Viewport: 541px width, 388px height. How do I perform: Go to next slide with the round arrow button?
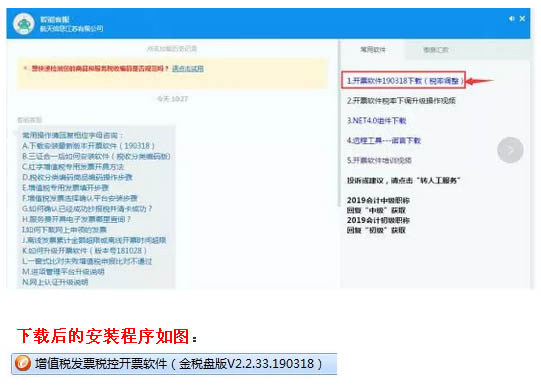(x=510, y=150)
